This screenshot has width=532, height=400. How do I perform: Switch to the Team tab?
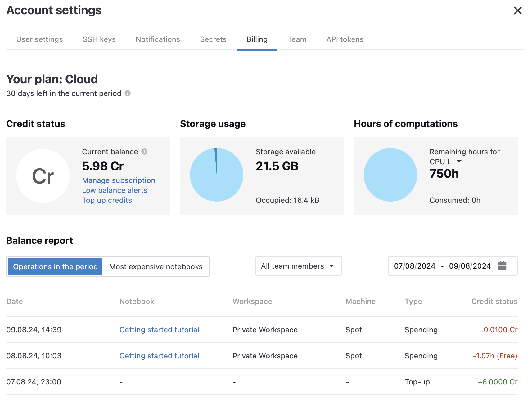click(297, 39)
